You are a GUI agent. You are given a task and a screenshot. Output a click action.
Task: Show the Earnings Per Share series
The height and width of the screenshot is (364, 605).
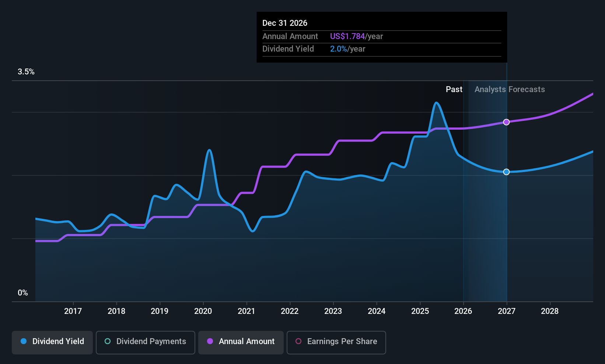pos(336,342)
